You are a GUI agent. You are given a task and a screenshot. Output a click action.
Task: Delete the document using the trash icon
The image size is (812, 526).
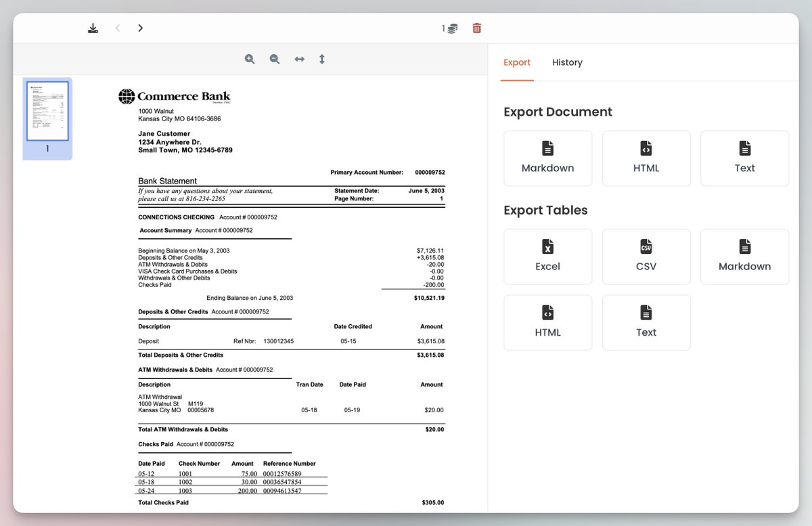coord(476,28)
